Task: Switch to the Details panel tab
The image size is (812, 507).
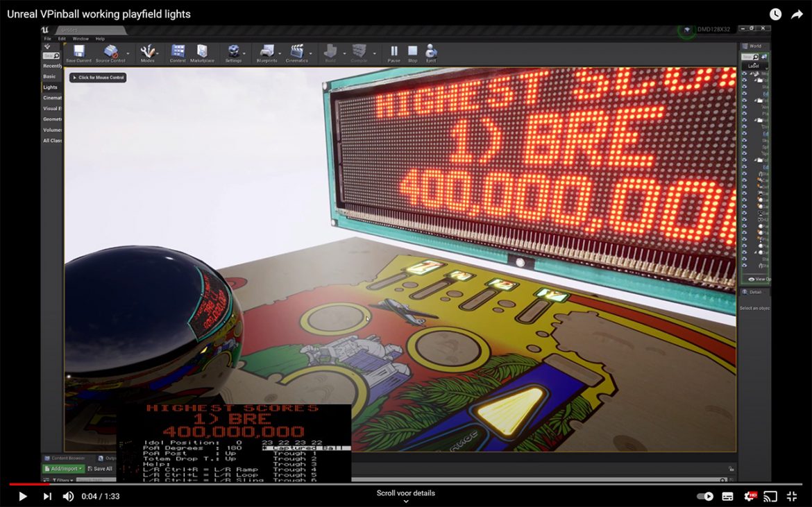Action: [x=753, y=292]
